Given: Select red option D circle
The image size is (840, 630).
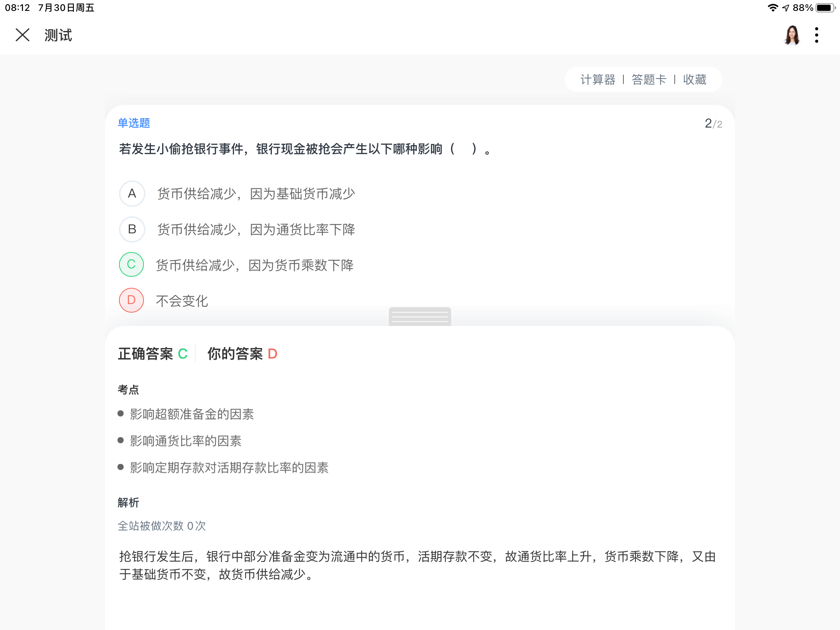Looking at the screenshot, I should pyautogui.click(x=131, y=300).
